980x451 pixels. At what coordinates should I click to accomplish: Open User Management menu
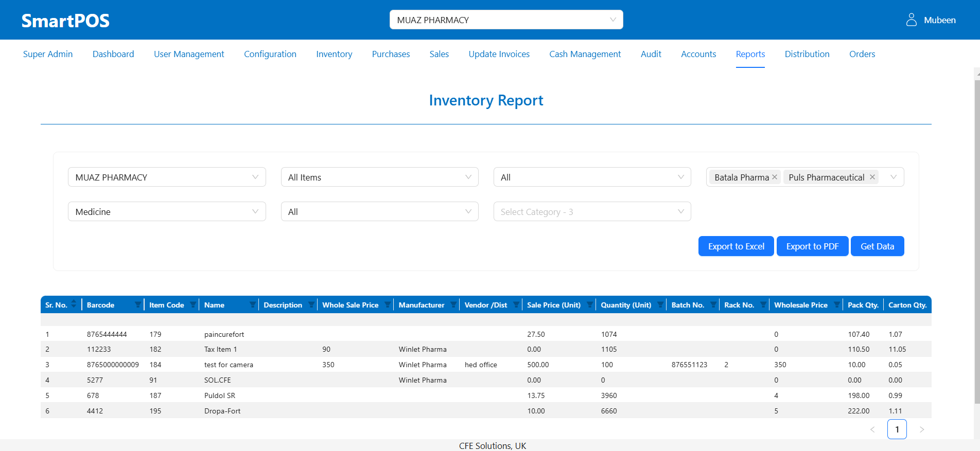tap(189, 54)
